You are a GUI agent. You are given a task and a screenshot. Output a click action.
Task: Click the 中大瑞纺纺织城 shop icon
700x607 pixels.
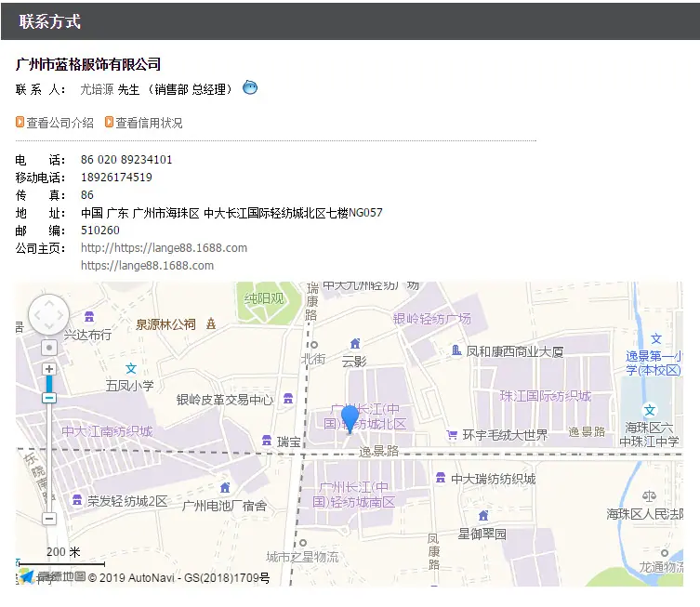[441, 478]
